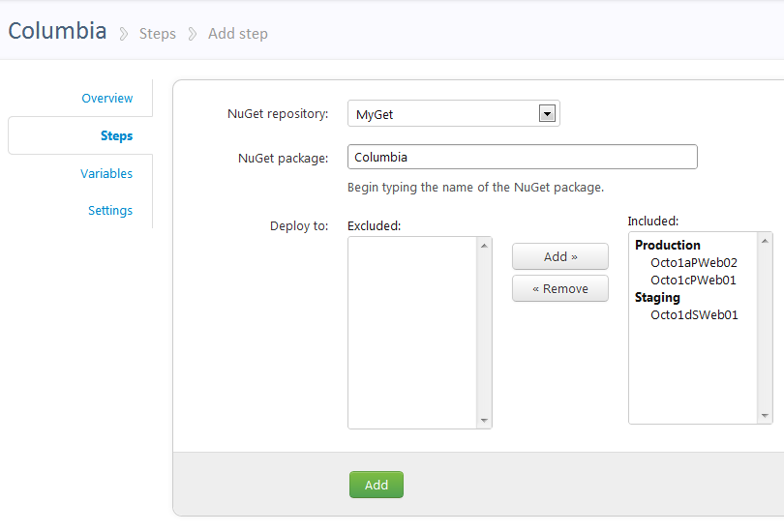The height and width of the screenshot is (532, 784).
Task: Open the Variables tab
Action: [106, 173]
